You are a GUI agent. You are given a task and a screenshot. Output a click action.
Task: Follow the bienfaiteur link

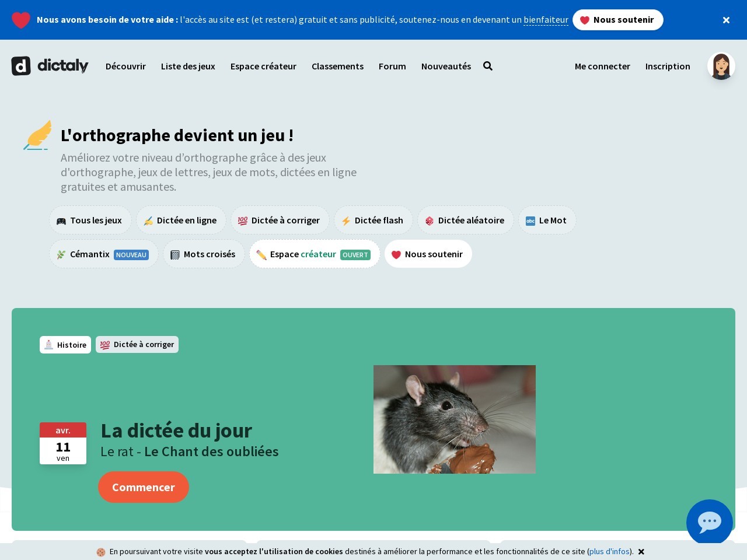[x=546, y=20]
